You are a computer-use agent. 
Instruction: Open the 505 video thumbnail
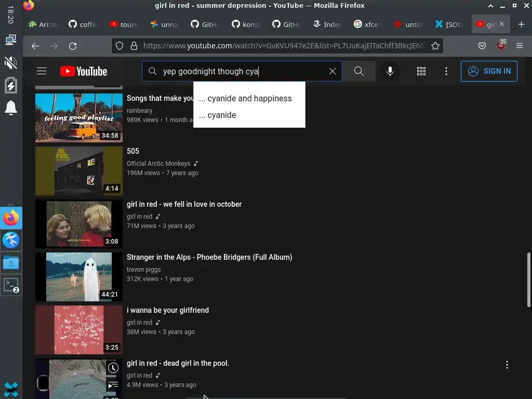[79, 170]
